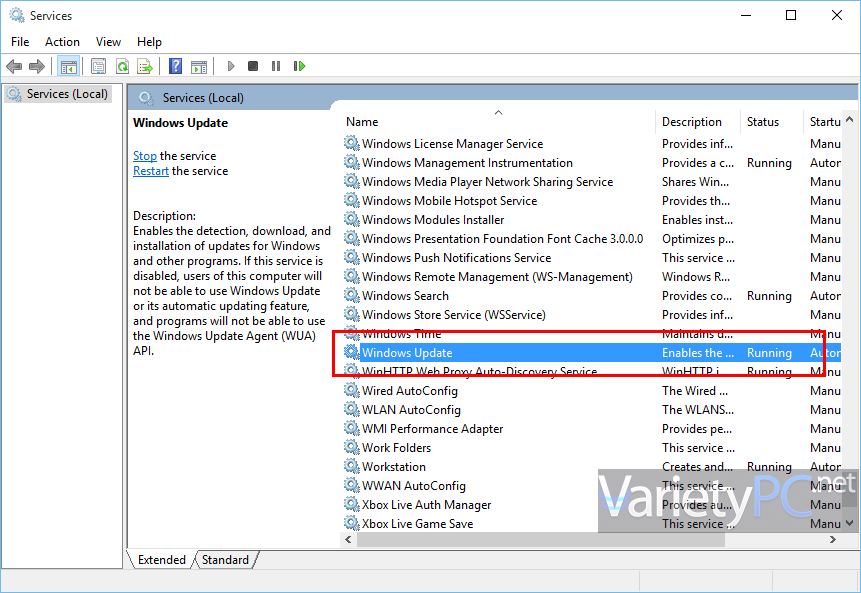Image resolution: width=861 pixels, height=593 pixels.
Task: Switch to the Standard tab
Action: 225,560
